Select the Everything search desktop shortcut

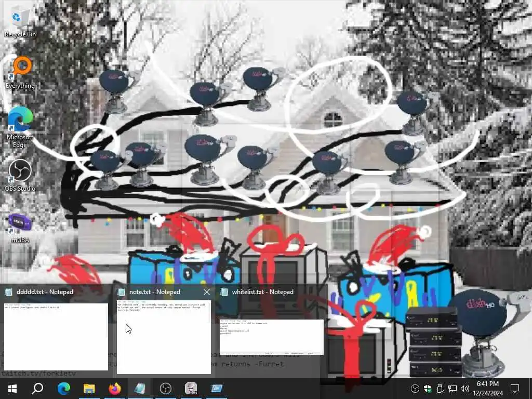[20, 73]
